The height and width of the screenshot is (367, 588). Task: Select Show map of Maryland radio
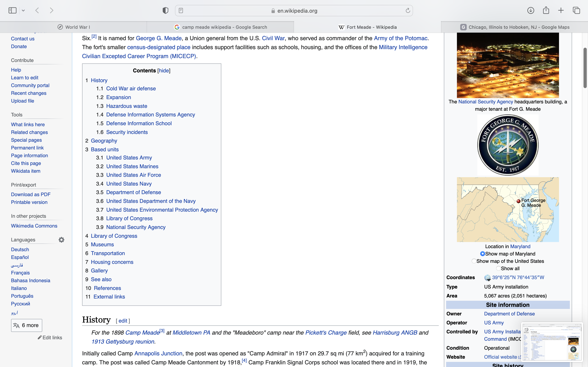pos(483,254)
